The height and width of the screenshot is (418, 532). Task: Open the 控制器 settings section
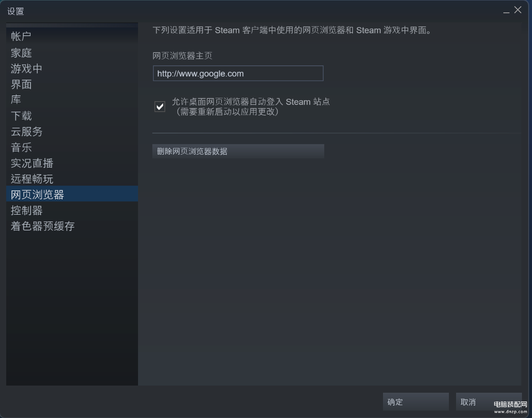point(26,210)
